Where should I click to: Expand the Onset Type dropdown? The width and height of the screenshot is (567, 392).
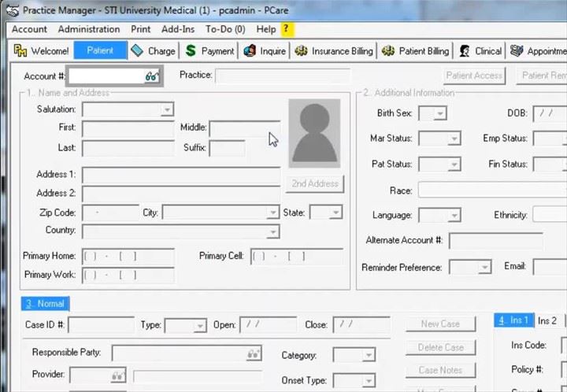point(369,380)
